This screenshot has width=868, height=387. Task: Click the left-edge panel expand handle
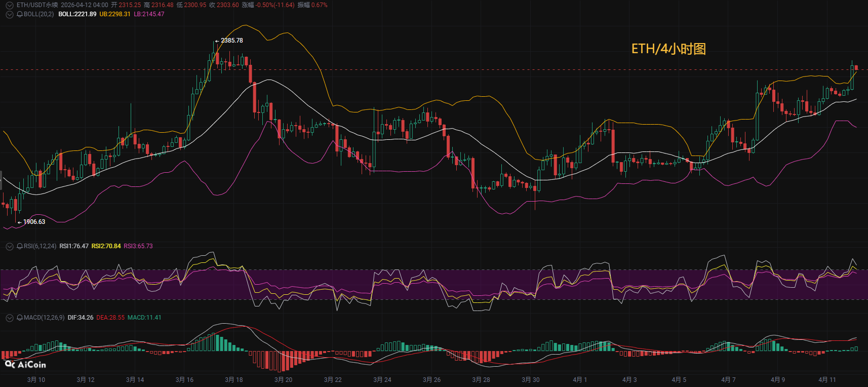(x=1, y=180)
